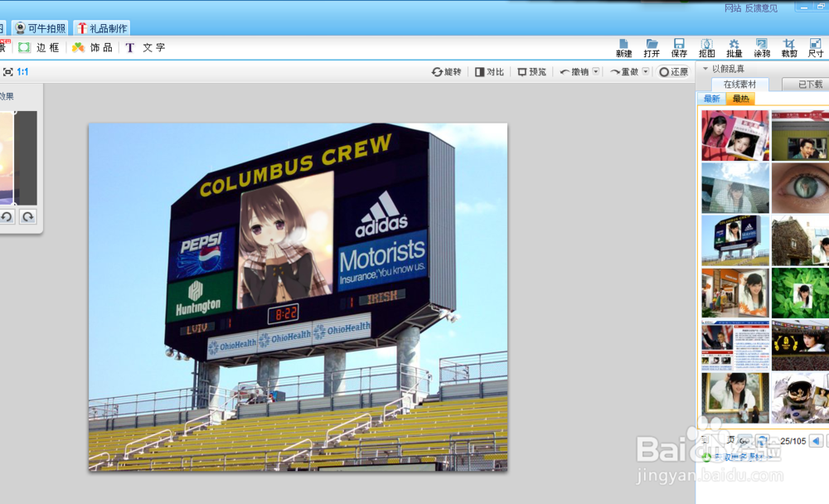The image size is (829, 504).
Task: Select the Columbus Crew scoreboard template thumbnail
Action: click(735, 240)
